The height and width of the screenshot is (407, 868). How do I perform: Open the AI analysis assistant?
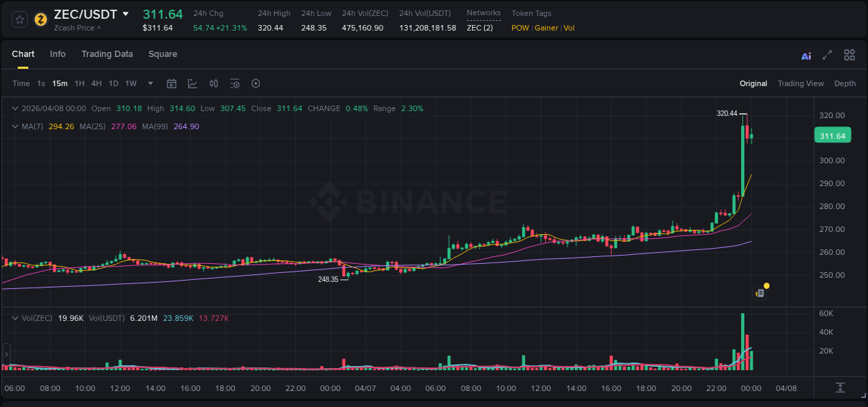tap(806, 55)
